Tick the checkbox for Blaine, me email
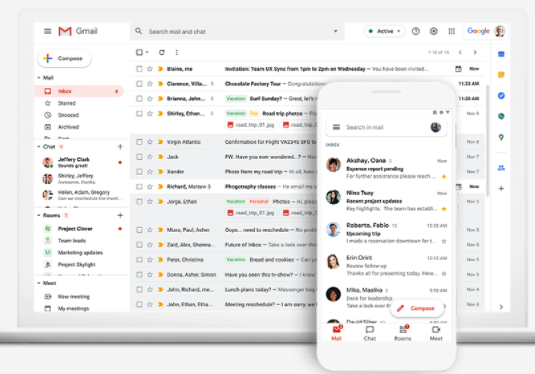Viewport: 535px width, 374px height. (139, 69)
